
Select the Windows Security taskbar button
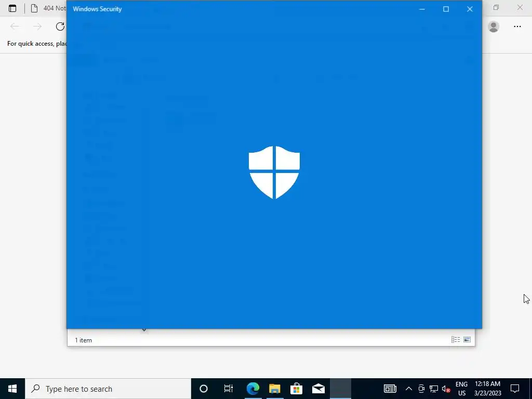click(x=340, y=389)
